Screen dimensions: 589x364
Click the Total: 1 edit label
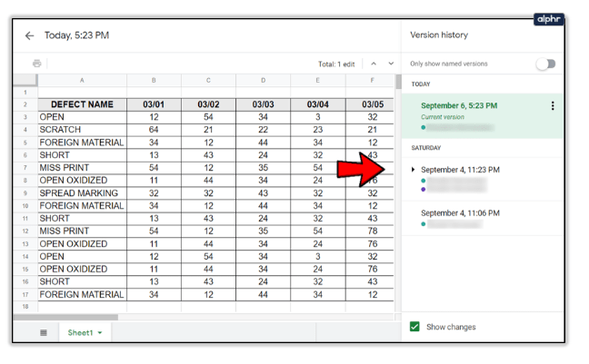pos(336,64)
